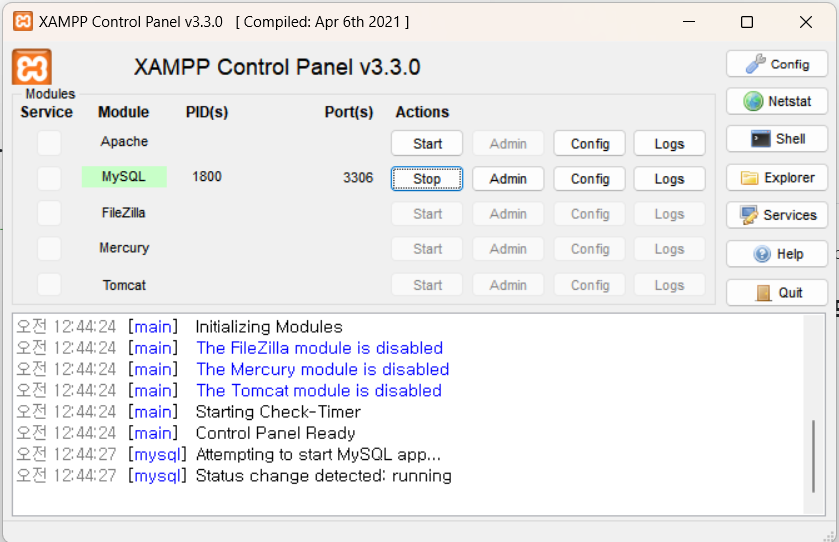Click log line 'Starting Check-Timer'

click(278, 411)
